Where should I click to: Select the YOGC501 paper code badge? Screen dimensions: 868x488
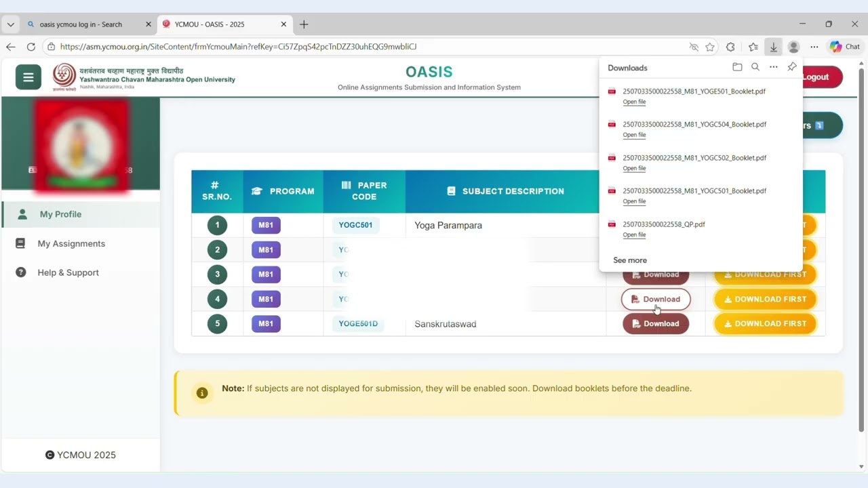click(x=355, y=225)
